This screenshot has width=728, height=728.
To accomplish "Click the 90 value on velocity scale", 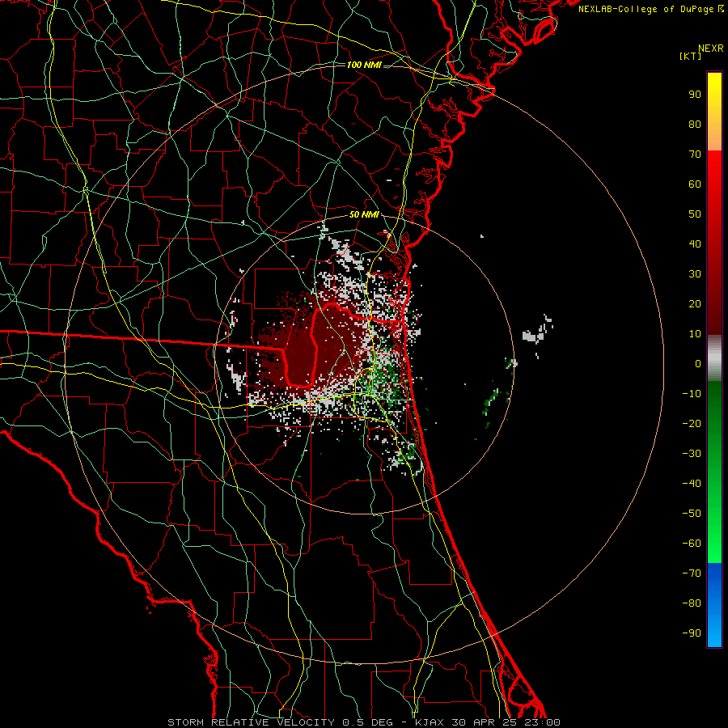I will click(x=695, y=95).
